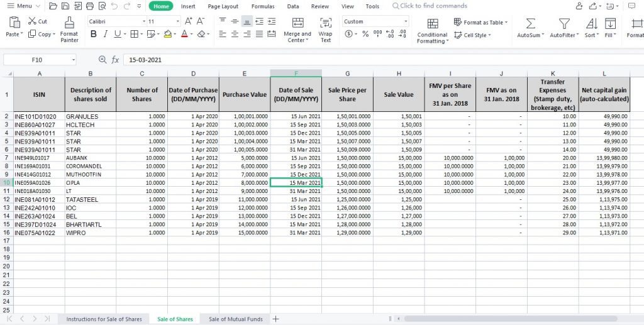
Task: Increase the font size
Action: pyautogui.click(x=188, y=21)
